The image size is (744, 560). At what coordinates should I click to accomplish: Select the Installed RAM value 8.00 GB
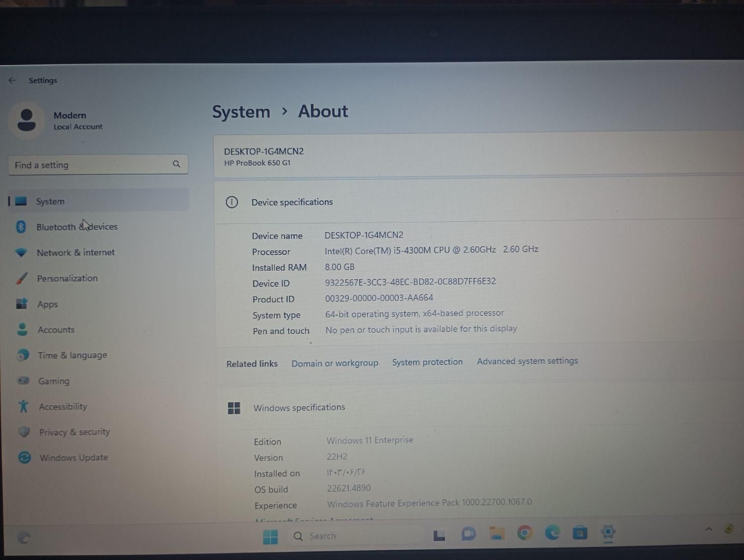[x=340, y=267]
